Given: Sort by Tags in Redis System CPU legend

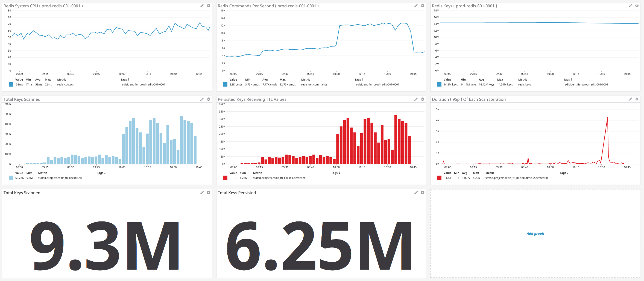Looking at the screenshot, I should tap(125, 79).
